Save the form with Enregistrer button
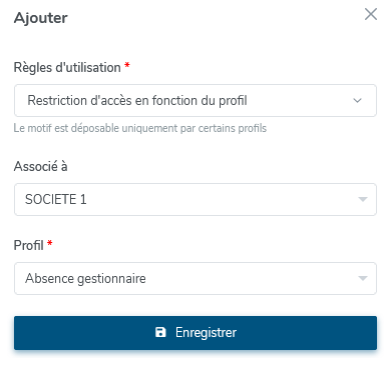The height and width of the screenshot is (367, 387). click(195, 333)
